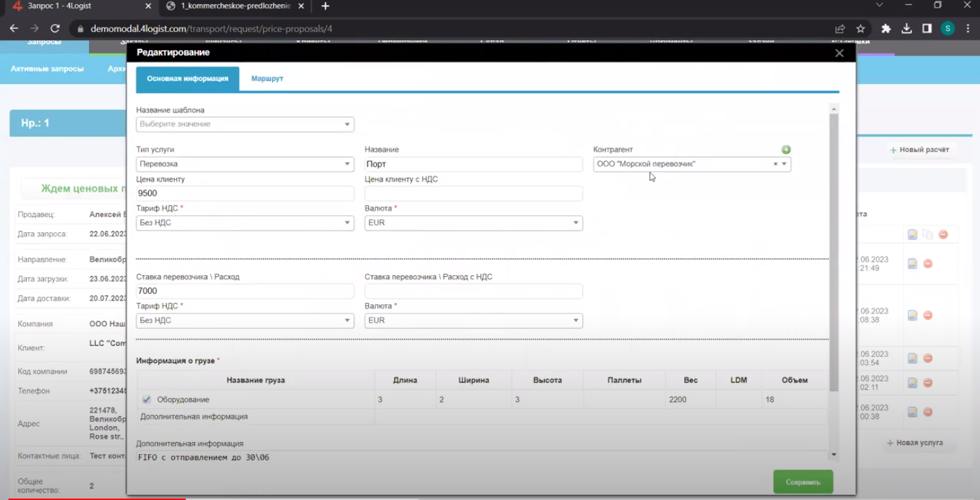Go back in browser history
Image resolution: width=980 pixels, height=500 pixels.
(14, 29)
